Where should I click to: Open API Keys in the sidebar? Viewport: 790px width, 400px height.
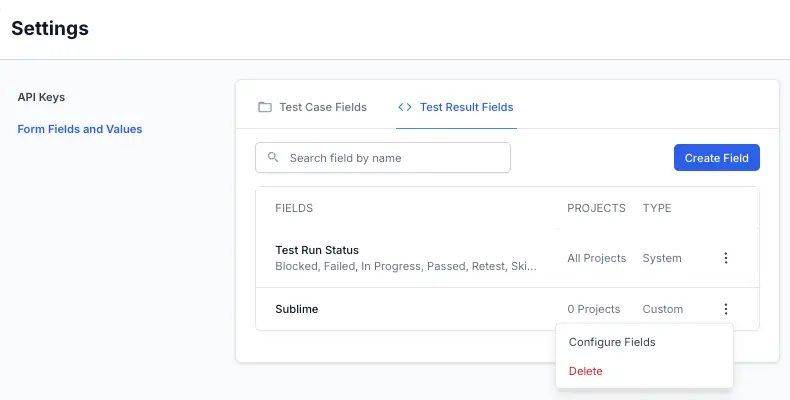[41, 97]
